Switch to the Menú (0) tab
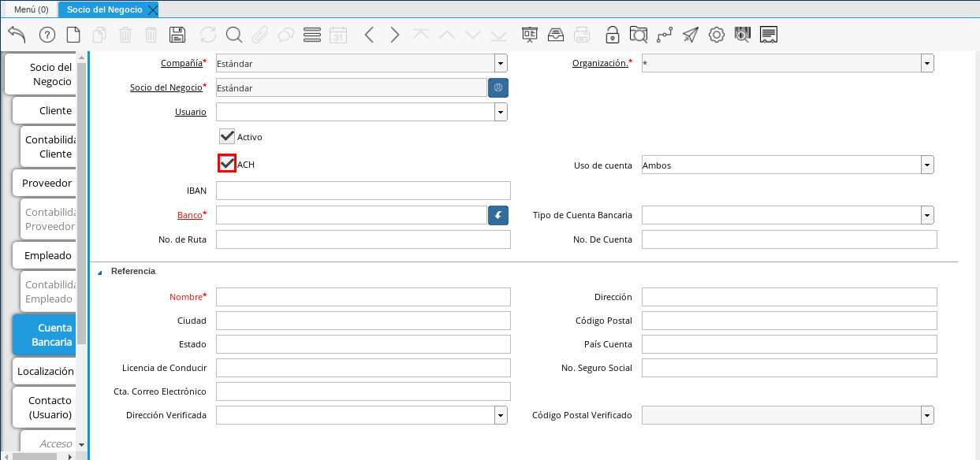 pyautogui.click(x=32, y=9)
